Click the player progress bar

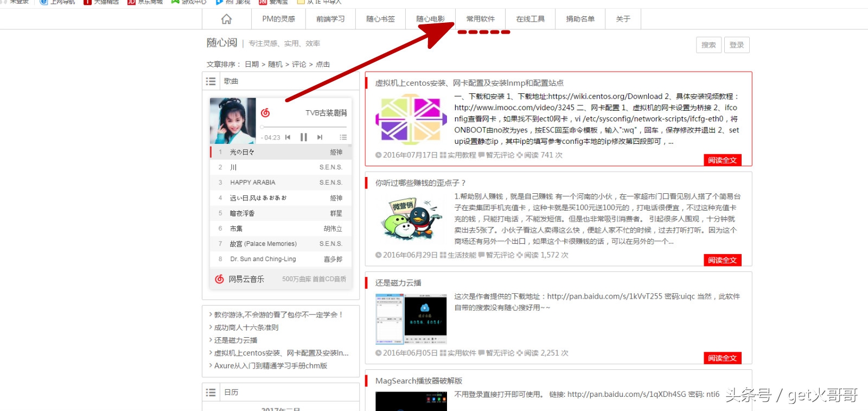pos(304,127)
